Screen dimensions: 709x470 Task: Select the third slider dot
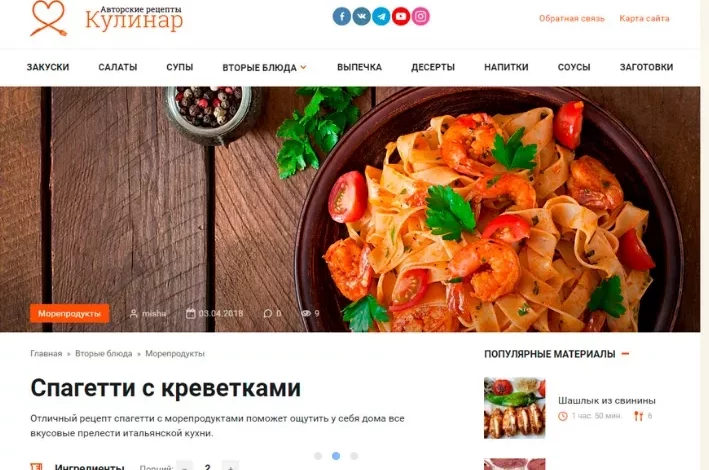pyautogui.click(x=354, y=456)
